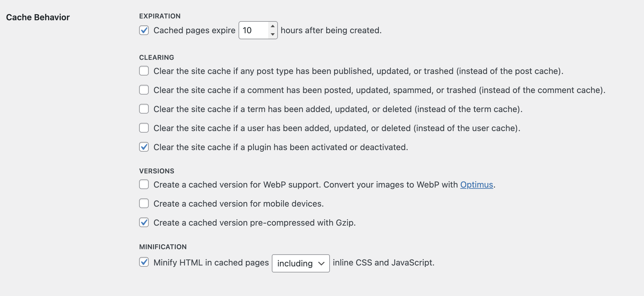Image resolution: width=644 pixels, height=296 pixels.
Task: Disable clearing cache on plugin activation
Action: 144,147
